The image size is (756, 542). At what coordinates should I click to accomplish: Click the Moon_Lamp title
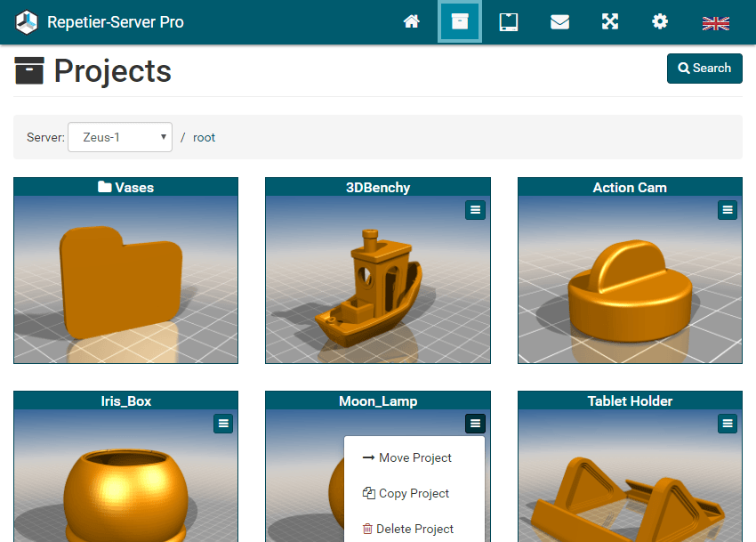(378, 401)
